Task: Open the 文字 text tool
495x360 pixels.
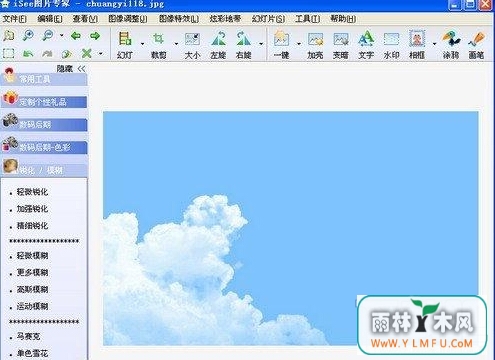Action: [x=366, y=45]
